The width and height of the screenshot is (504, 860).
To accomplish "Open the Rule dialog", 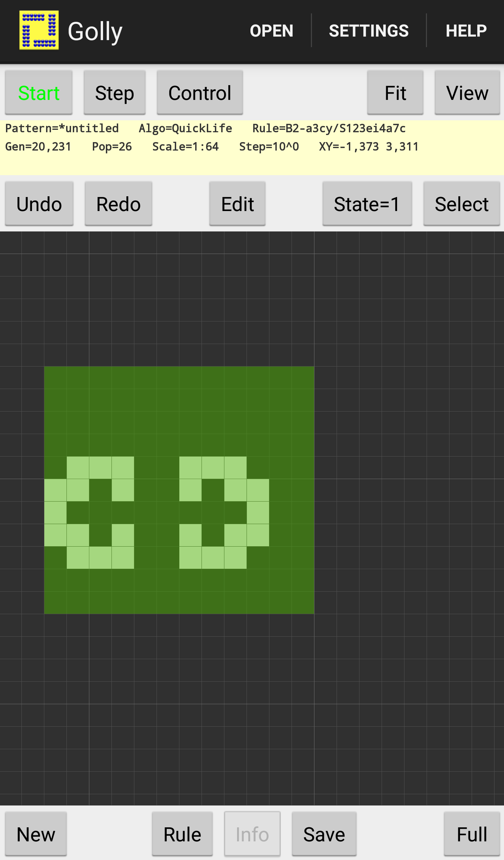I will pos(182,834).
